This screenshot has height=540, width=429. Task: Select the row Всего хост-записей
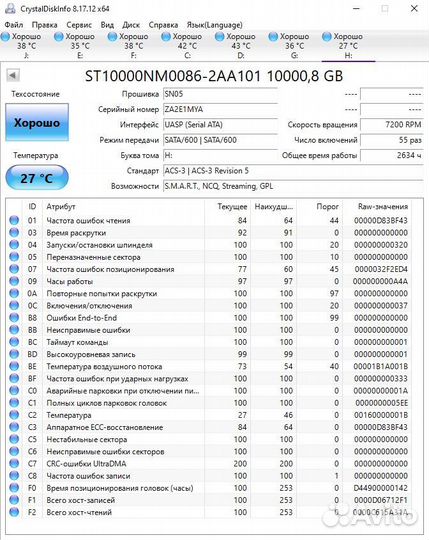point(209,500)
